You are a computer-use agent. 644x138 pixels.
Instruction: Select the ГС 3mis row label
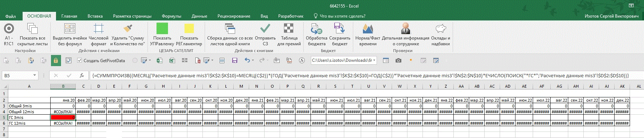29,118
